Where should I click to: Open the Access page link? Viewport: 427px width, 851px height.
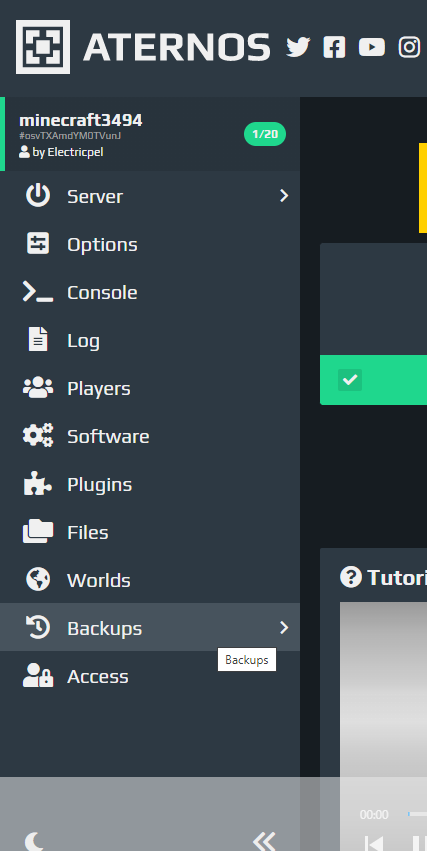pos(150,676)
